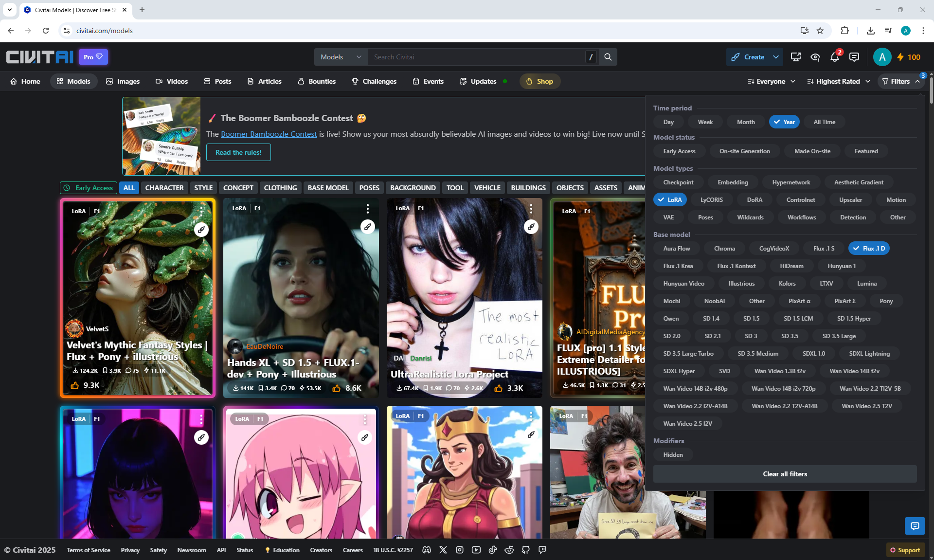The height and width of the screenshot is (560, 934).
Task: Enable the Checkpoint model type filter
Action: tap(678, 182)
